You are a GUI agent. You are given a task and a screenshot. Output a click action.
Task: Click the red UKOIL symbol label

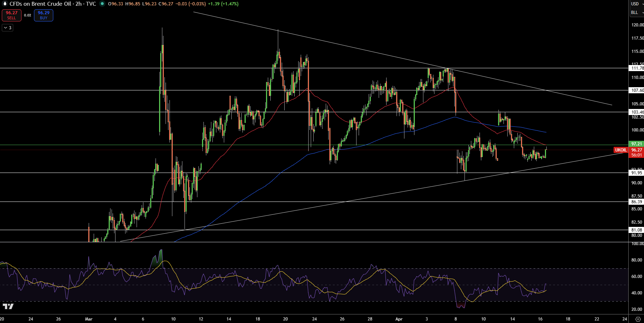621,150
